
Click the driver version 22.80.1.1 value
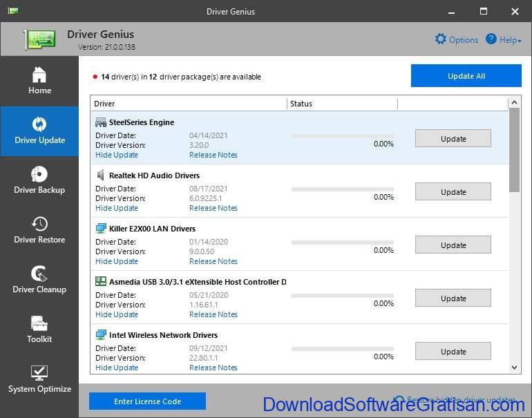point(204,358)
